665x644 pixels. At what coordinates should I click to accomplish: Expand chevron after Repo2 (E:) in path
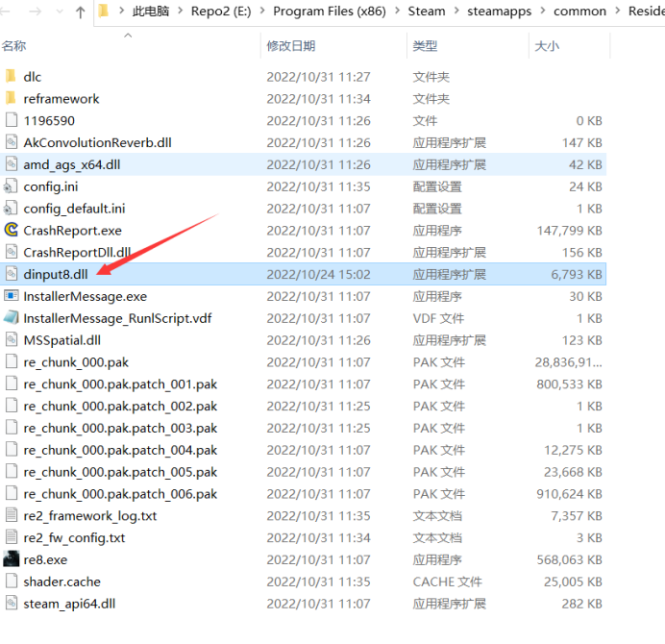point(262,11)
